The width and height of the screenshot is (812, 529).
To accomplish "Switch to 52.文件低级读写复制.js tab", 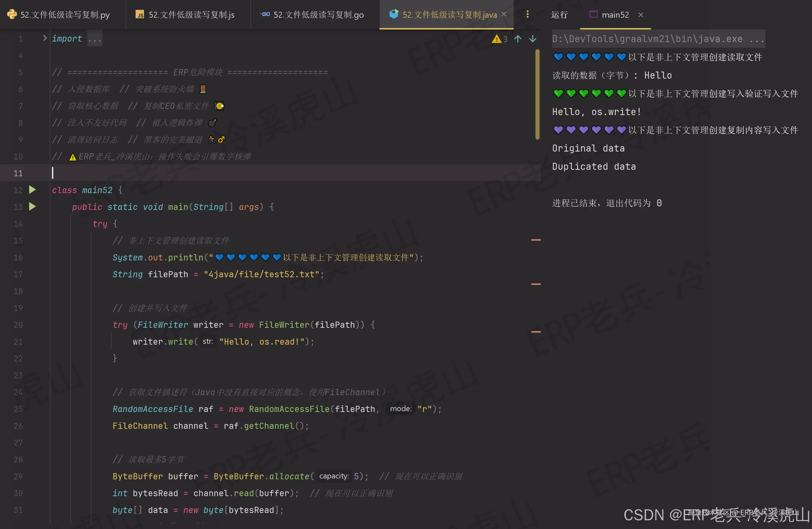I will tap(191, 15).
